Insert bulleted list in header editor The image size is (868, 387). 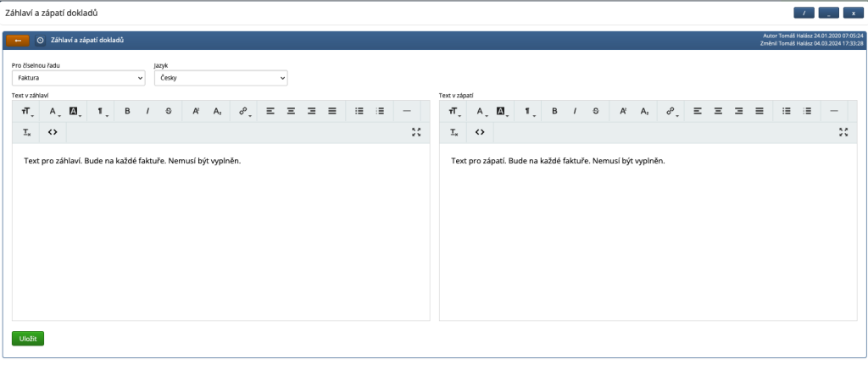[359, 111]
